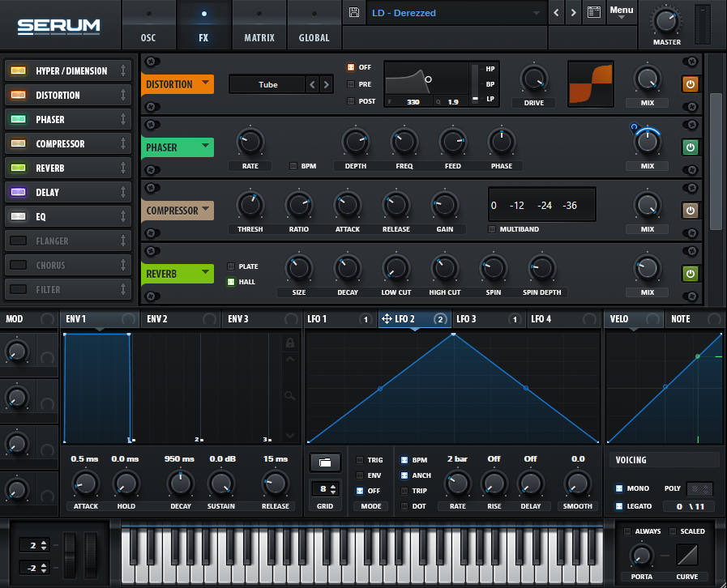Click the envelope zoom magnifier icon
The height and width of the screenshot is (588, 727).
290,395
